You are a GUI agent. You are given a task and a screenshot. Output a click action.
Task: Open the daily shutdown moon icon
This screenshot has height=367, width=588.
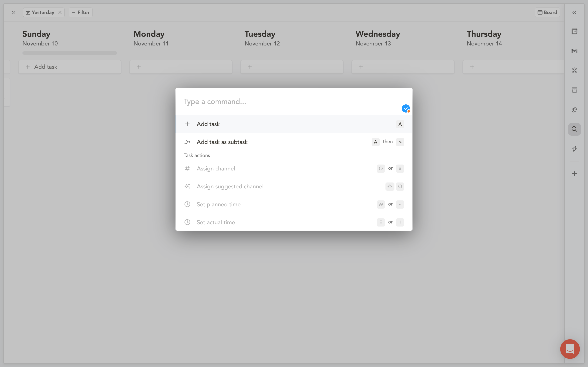[x=574, y=110]
